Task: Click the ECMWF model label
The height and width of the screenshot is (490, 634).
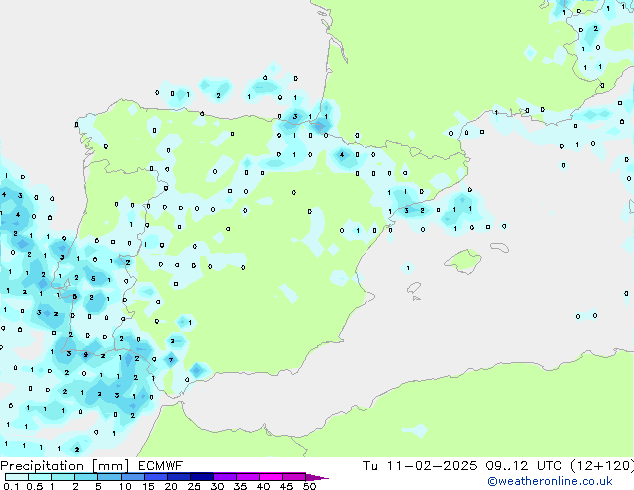Action: pos(160,466)
